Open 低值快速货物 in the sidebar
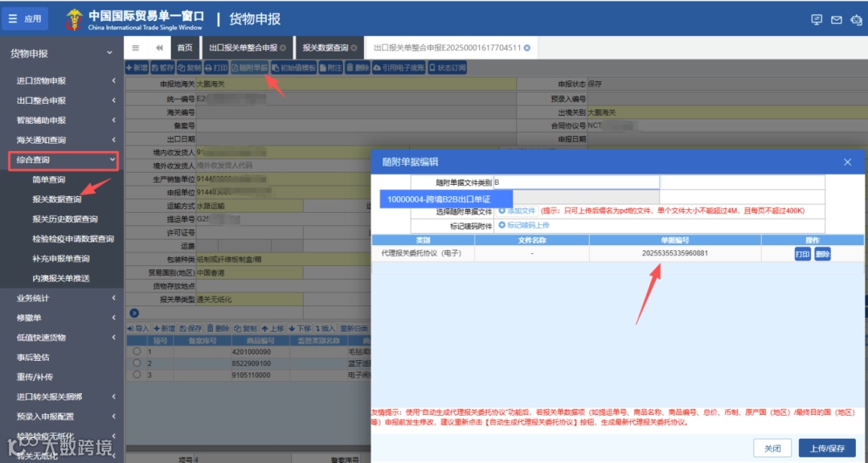Viewport: 868px width, 463px height. (x=61, y=338)
